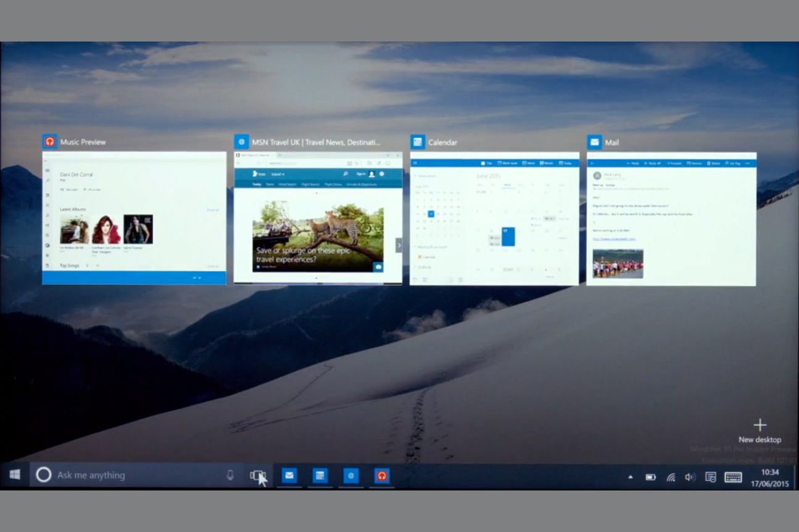
Task: Click the Cortana circle icon
Action: (x=43, y=475)
